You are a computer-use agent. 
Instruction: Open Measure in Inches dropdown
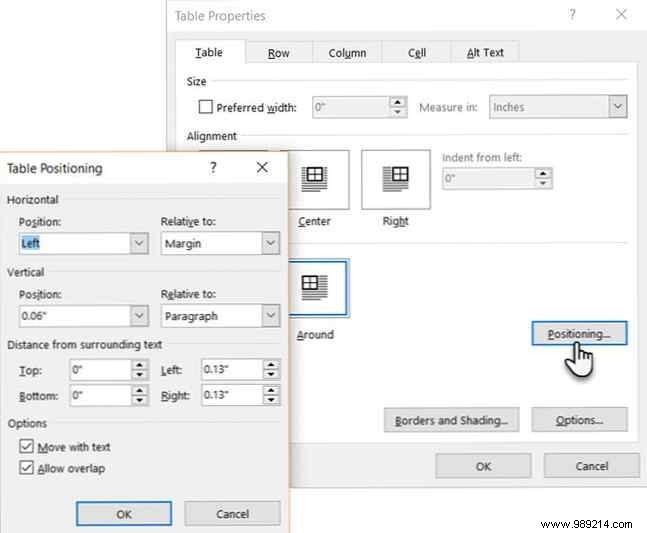point(618,107)
